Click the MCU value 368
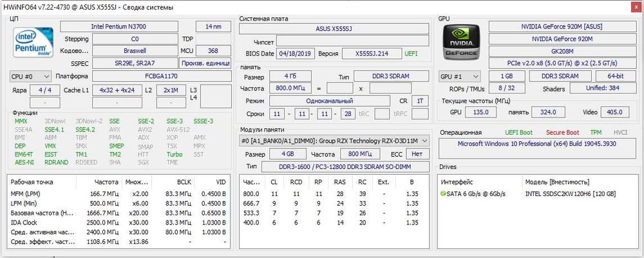Screen dimensions: 644x258 click(x=213, y=51)
